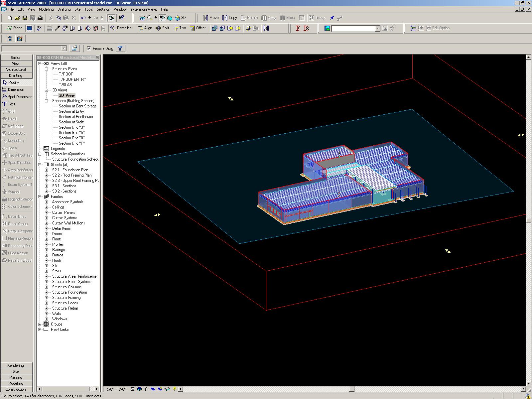Toggle the Press + Drag checkbox
Image resolution: width=532 pixels, height=399 pixels.
click(x=89, y=49)
